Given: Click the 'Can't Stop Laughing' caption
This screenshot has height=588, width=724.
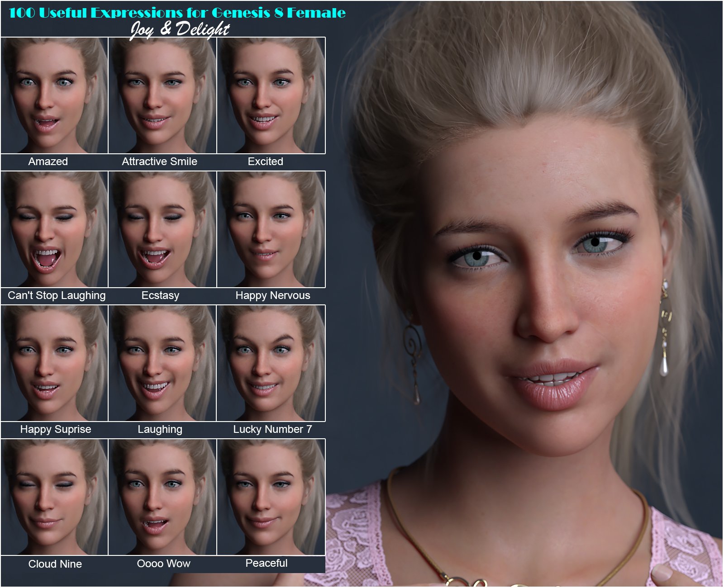Looking at the screenshot, I should point(57,296).
